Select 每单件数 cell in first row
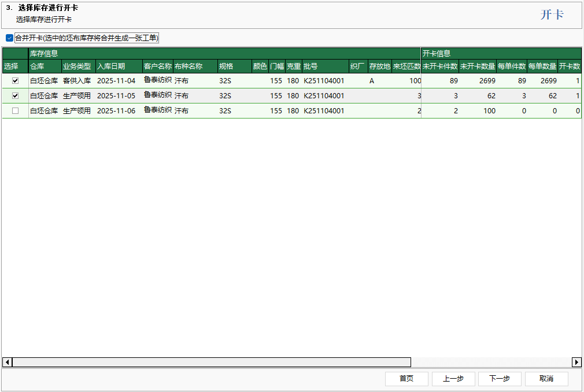Screen dimensions: 584x392 tap(512, 81)
